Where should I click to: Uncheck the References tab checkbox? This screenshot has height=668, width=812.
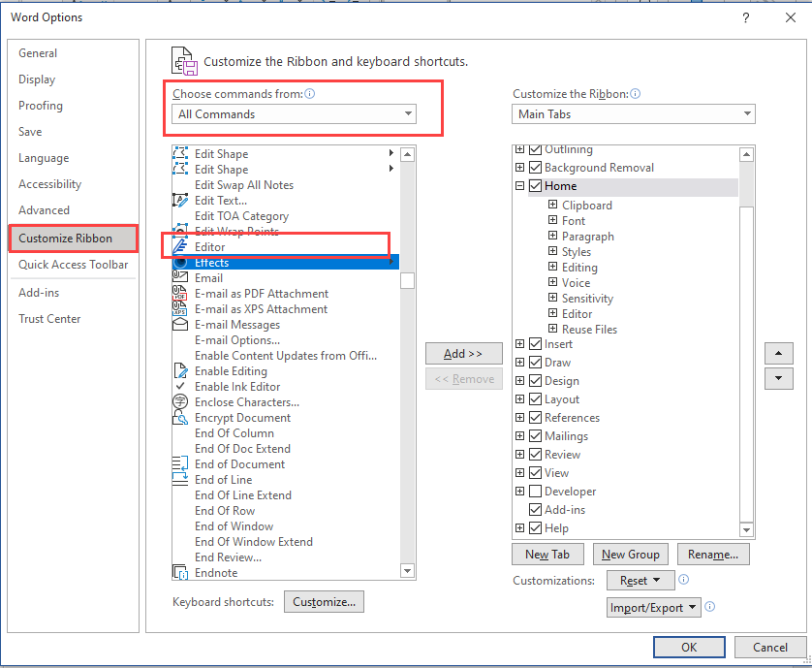tap(536, 417)
